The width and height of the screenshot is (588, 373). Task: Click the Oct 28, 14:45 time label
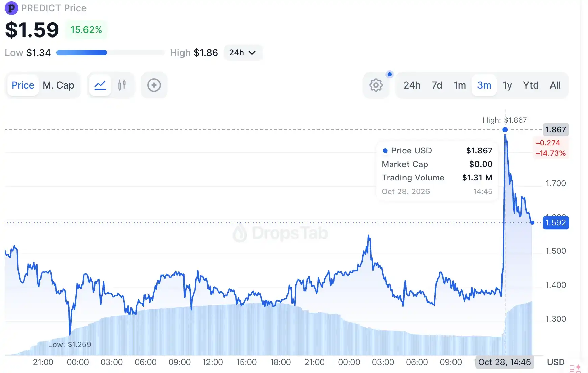point(505,362)
